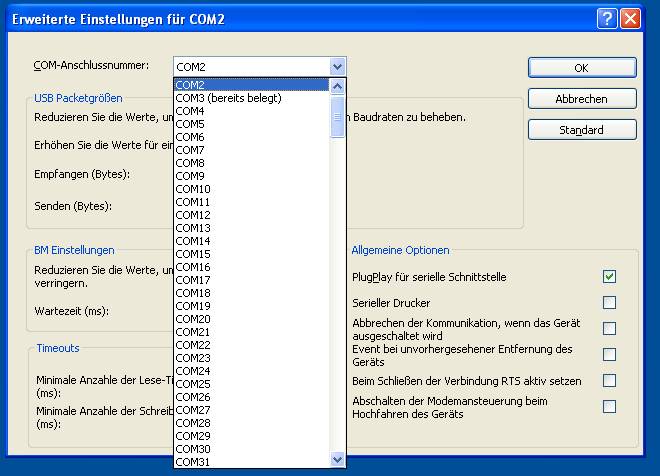Collapse the COM-Anschlussnummer dropdown arrow
This screenshot has width=660, height=476.
337,67
